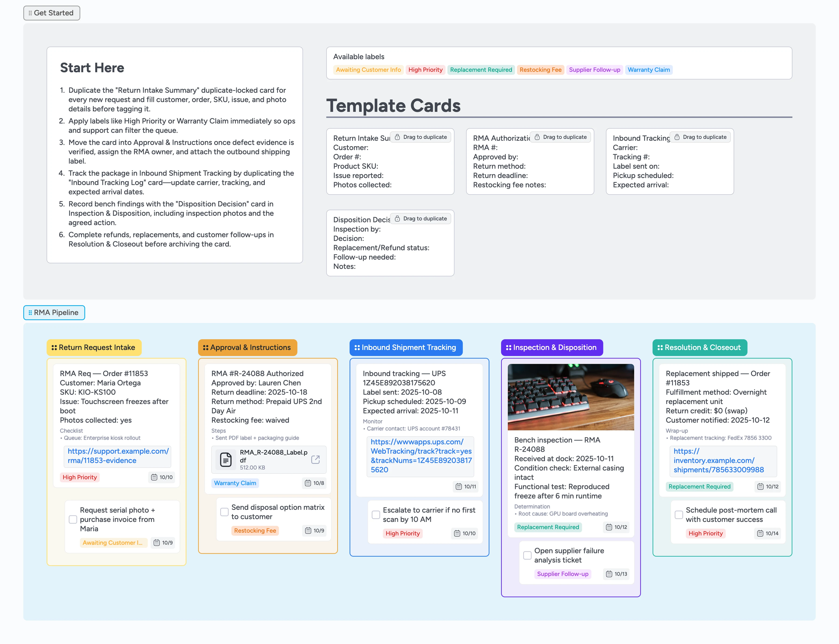
Task: Open the support evidence link for order 11853
Action: 117,456
